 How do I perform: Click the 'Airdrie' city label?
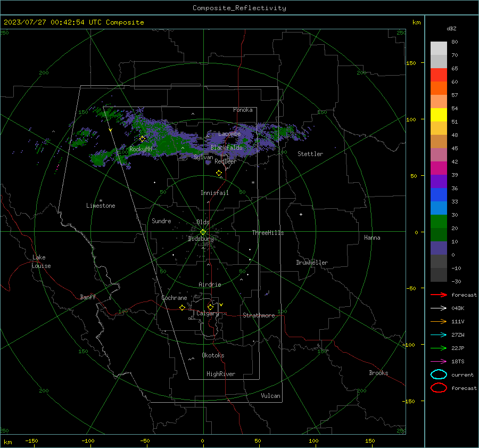[210, 284]
